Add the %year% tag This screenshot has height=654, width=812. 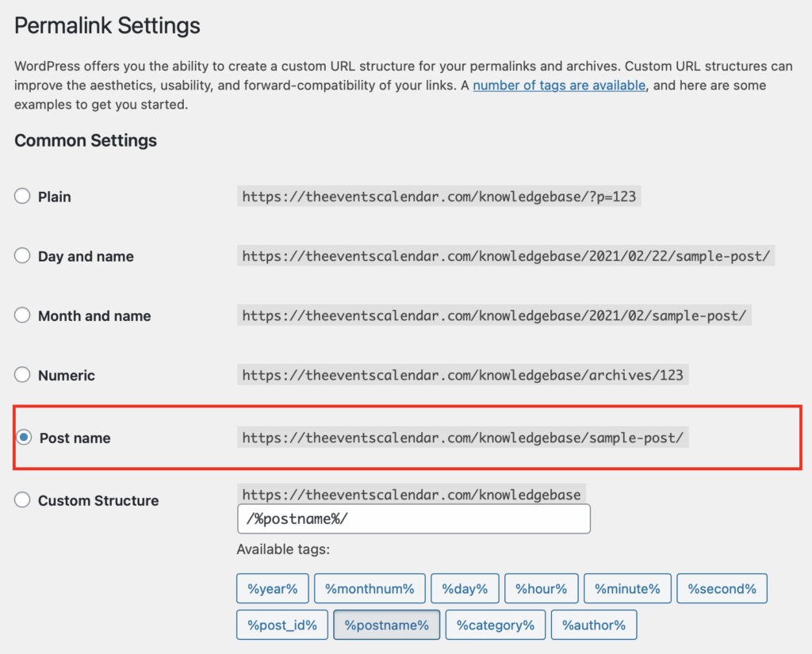coord(272,589)
